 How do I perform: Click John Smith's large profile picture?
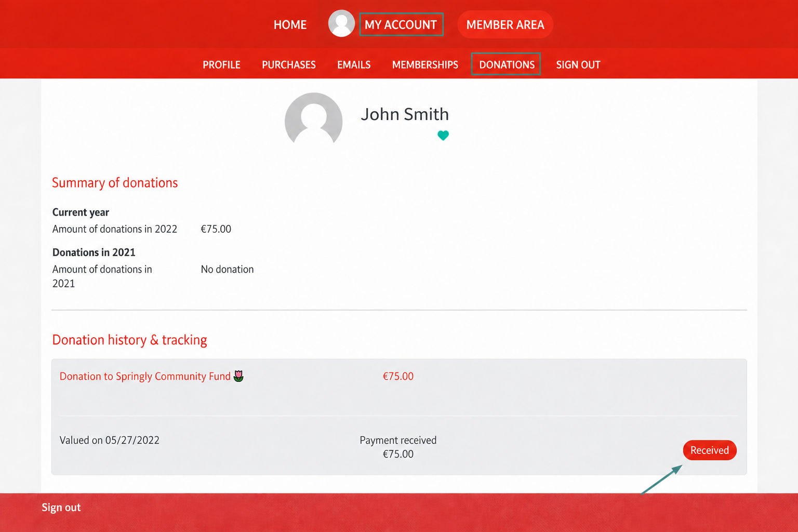(x=314, y=119)
